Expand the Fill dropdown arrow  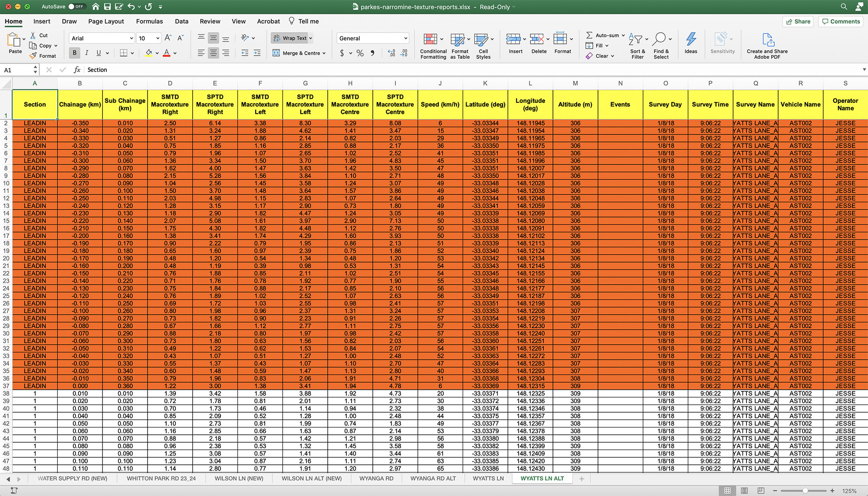[x=607, y=46]
